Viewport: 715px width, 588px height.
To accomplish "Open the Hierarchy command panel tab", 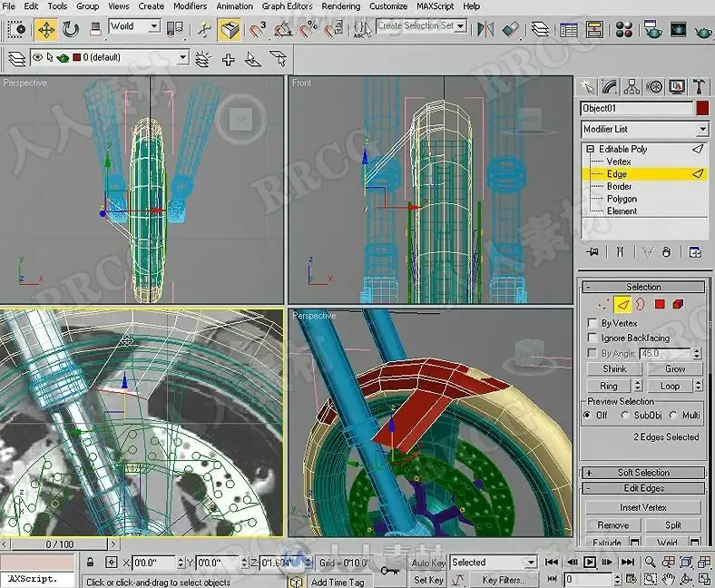I will point(632,87).
